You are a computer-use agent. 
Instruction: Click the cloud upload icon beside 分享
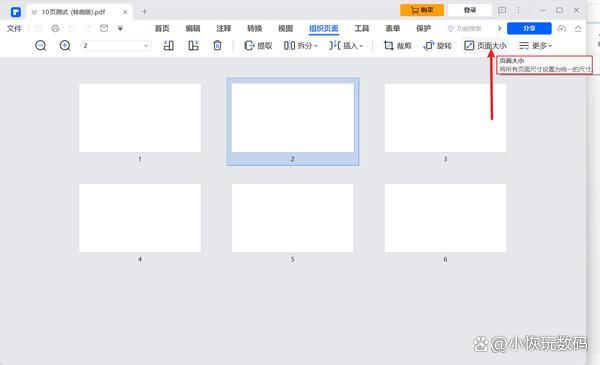(561, 28)
